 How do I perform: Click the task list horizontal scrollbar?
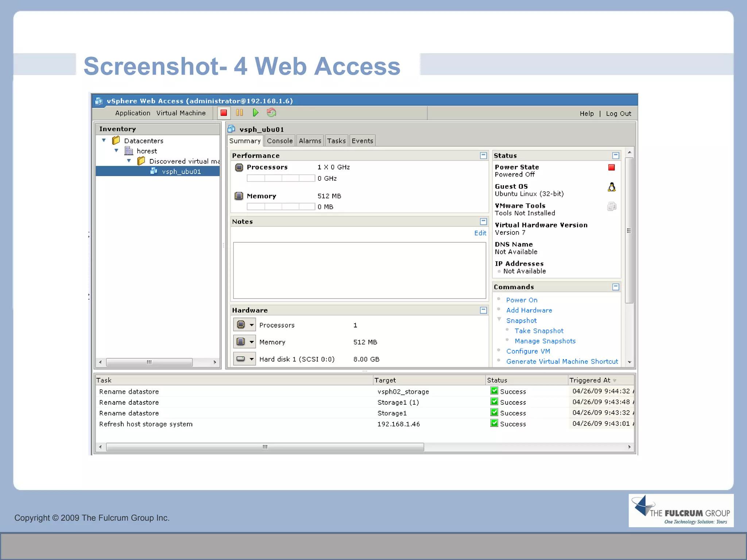click(265, 447)
